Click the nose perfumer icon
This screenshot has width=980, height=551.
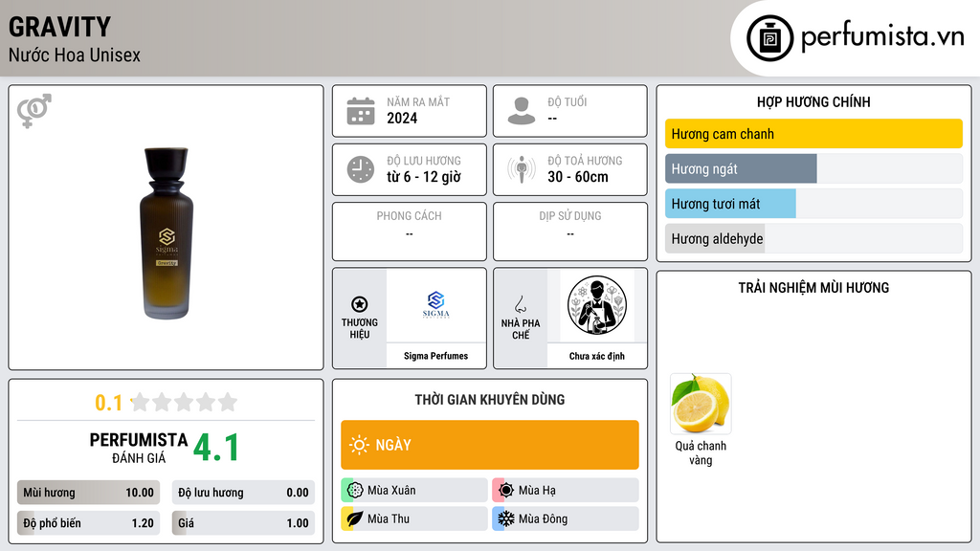[x=520, y=304]
